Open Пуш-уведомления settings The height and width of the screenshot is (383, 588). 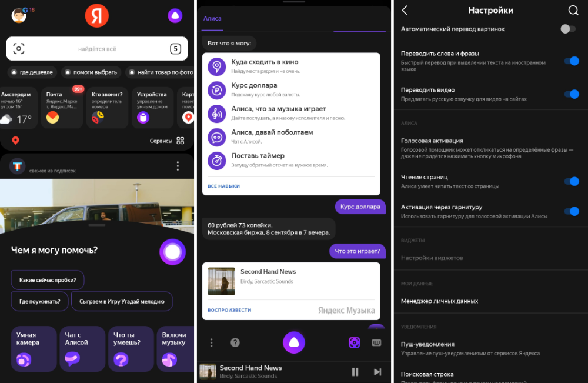(x=491, y=348)
